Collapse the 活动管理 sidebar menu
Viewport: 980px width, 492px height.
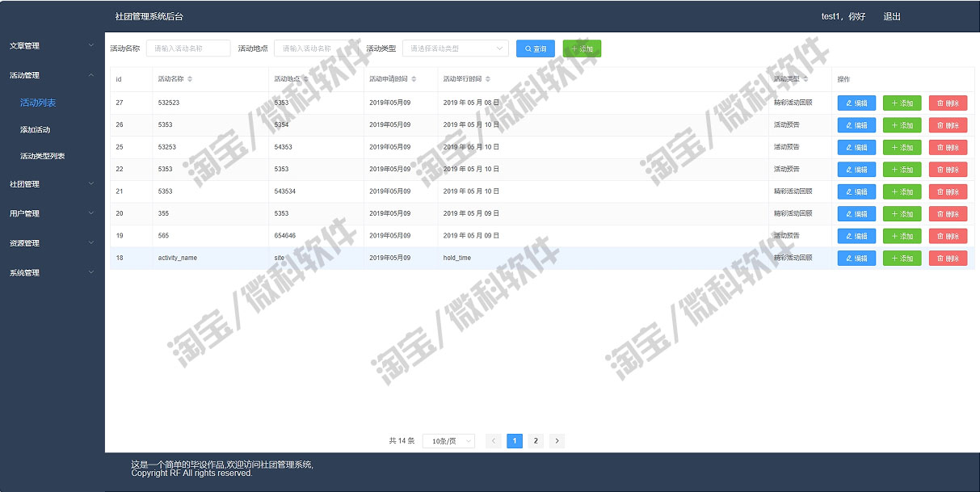click(x=53, y=75)
